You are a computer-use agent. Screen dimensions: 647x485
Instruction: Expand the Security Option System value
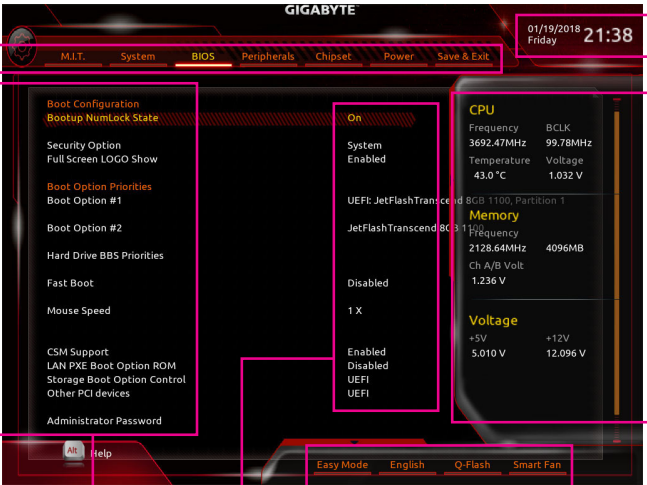(x=364, y=145)
